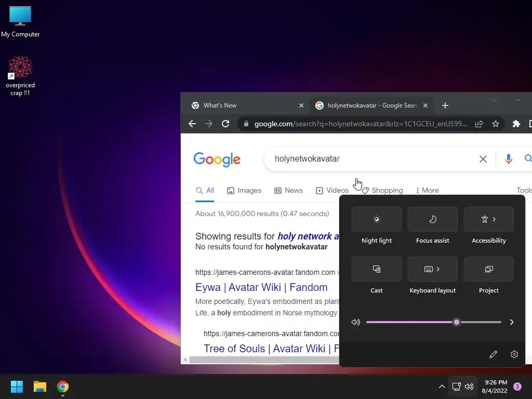Go back in Chrome

coord(192,124)
